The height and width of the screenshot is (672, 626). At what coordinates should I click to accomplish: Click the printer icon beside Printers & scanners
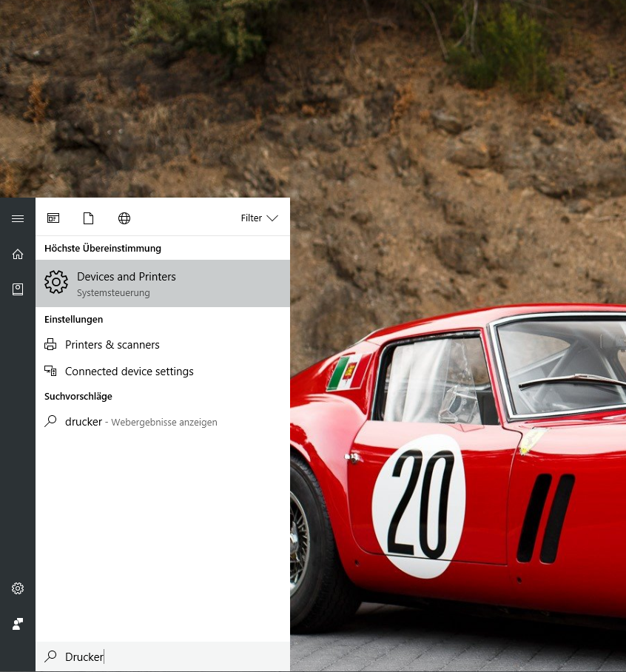tap(50, 344)
